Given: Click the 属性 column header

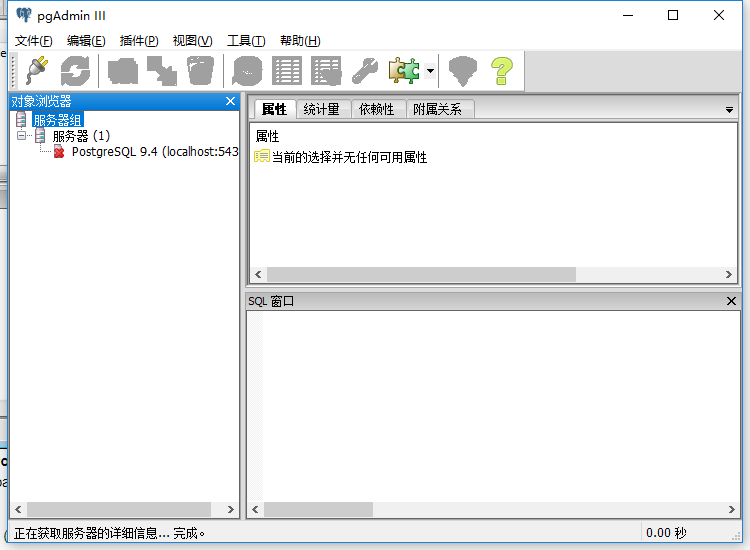Looking at the screenshot, I should [x=267, y=136].
